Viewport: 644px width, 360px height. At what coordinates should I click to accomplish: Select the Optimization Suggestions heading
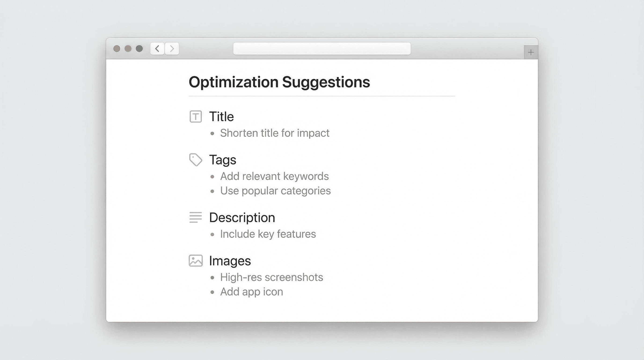[279, 82]
